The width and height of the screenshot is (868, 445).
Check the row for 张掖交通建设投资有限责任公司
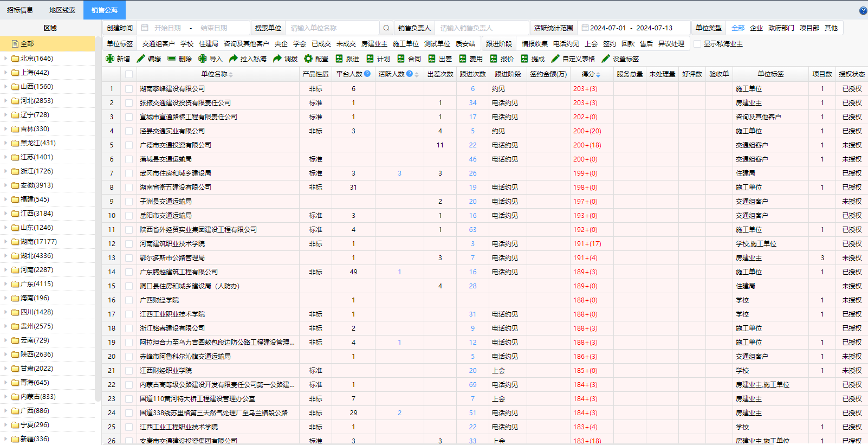[129, 102]
